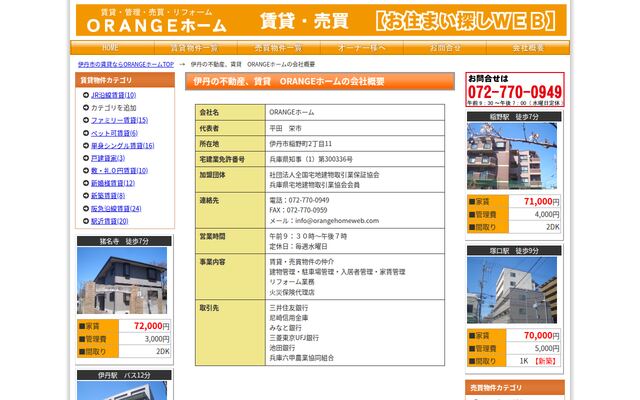This screenshot has width=640, height=400.
Task: Open 阪急沿線賃貸(24) category link
Action: (x=116, y=209)
